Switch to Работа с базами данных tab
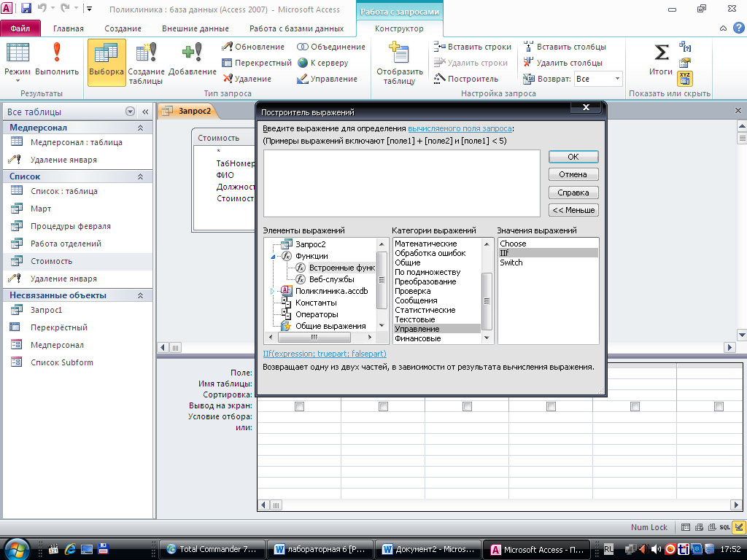Viewport: 747px width, 560px height. pyautogui.click(x=296, y=28)
